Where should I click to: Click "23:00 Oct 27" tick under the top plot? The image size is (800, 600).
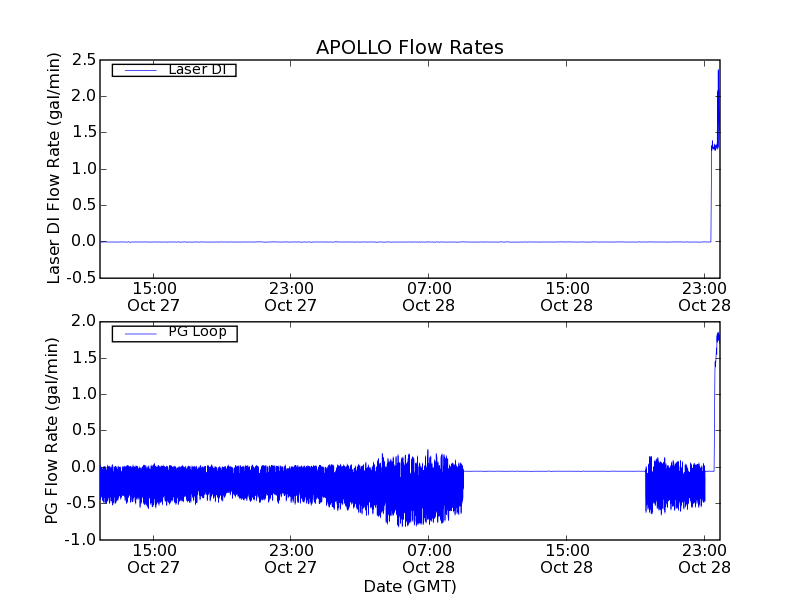(291, 296)
